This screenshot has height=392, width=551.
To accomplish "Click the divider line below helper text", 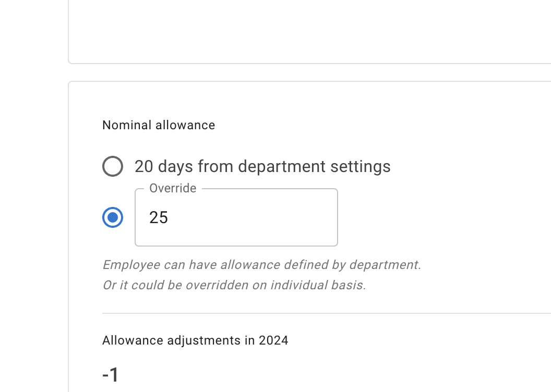I will 313,313.
